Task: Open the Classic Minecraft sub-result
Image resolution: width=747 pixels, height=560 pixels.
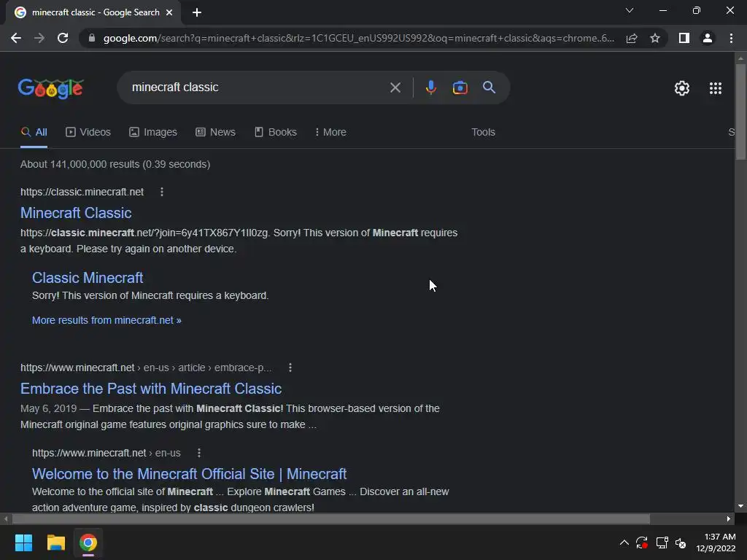Action: [88, 278]
